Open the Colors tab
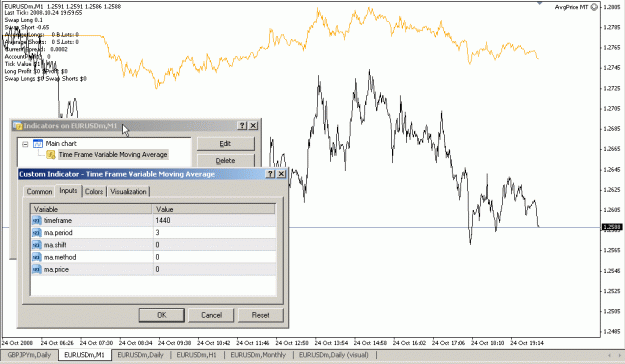The width and height of the screenshot is (625, 364). [x=94, y=192]
